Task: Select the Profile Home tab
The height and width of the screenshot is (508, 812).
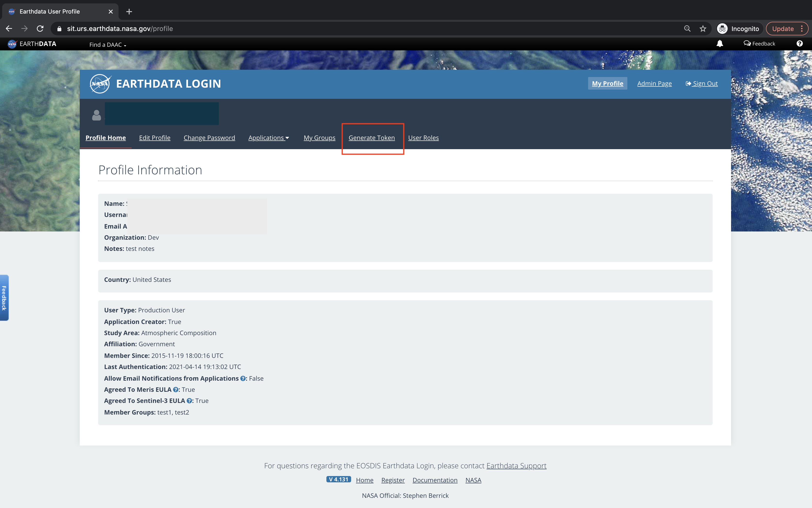Action: pos(106,138)
